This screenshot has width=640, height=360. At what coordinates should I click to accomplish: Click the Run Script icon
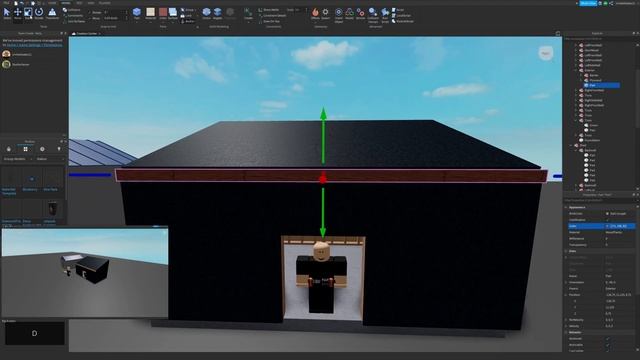(x=385, y=14)
